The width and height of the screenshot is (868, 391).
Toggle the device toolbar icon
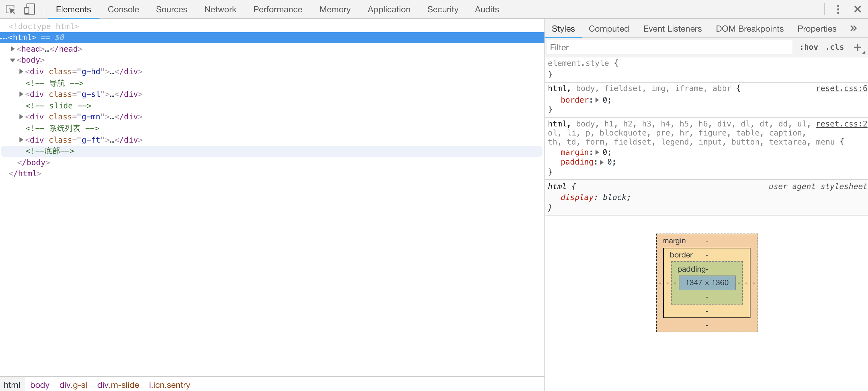pyautogui.click(x=30, y=9)
